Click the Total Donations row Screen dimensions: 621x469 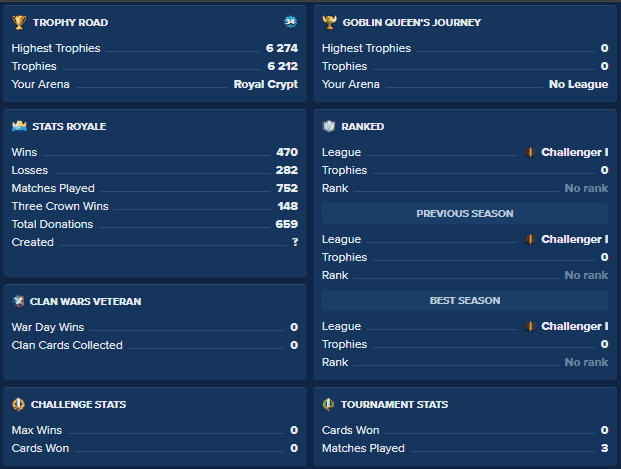[154, 224]
